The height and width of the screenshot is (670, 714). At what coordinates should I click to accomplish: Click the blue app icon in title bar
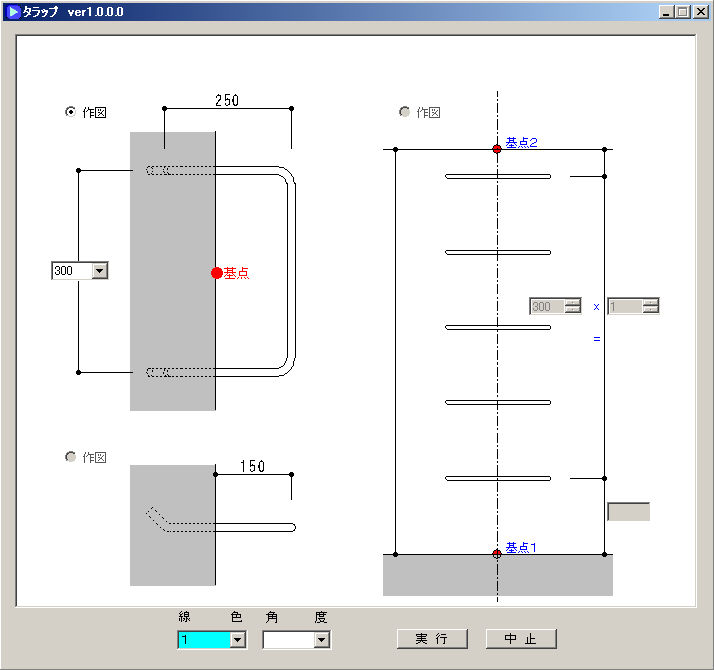tap(13, 11)
